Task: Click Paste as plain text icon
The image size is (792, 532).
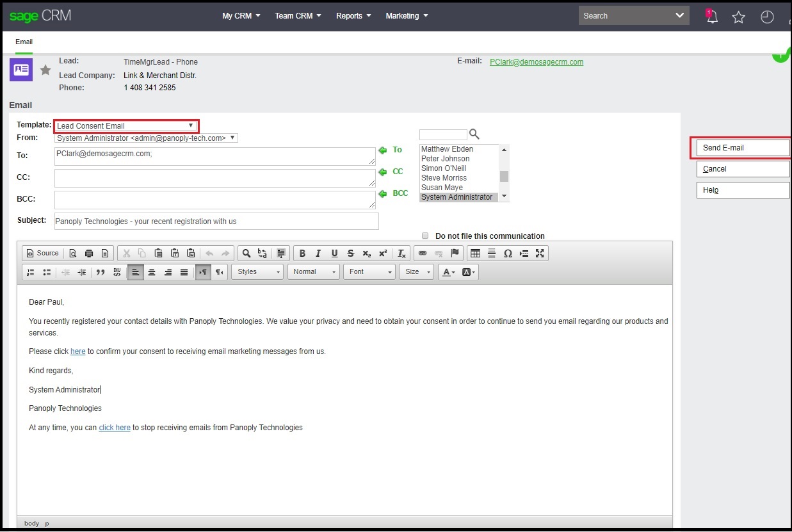Action: tap(174, 253)
